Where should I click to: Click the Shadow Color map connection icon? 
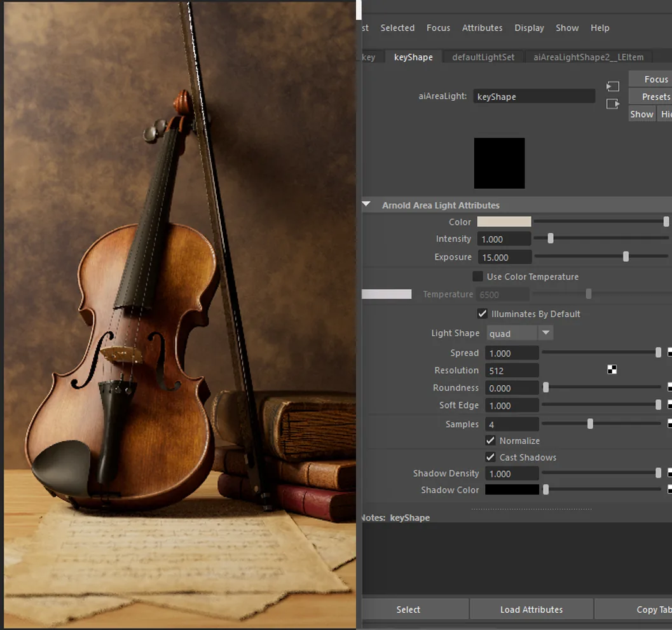(x=670, y=490)
